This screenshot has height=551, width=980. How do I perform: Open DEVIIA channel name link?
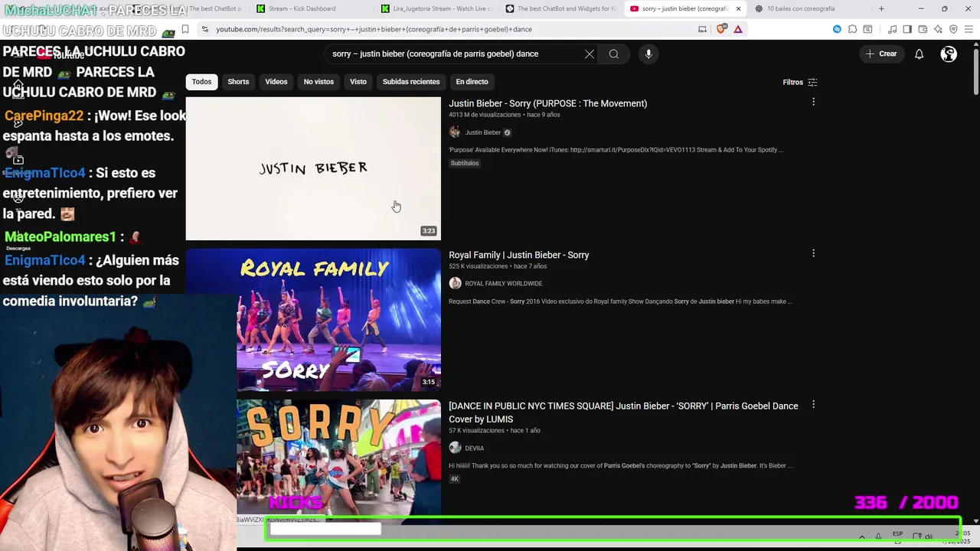[475, 448]
